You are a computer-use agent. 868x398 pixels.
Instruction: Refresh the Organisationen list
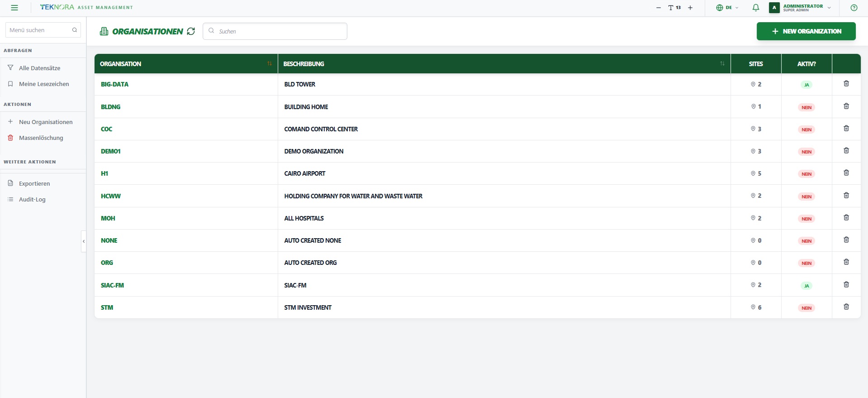coord(191,31)
